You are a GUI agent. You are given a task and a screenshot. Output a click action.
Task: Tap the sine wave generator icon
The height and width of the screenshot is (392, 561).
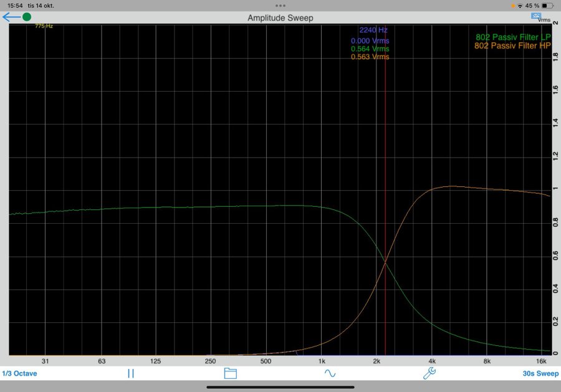pyautogui.click(x=329, y=373)
